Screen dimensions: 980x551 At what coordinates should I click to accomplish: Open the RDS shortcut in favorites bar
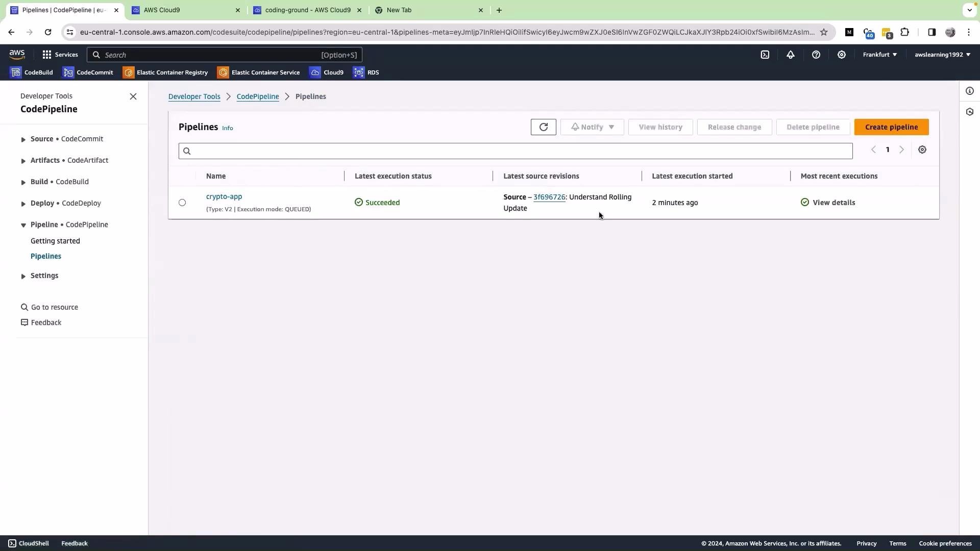coord(366,72)
